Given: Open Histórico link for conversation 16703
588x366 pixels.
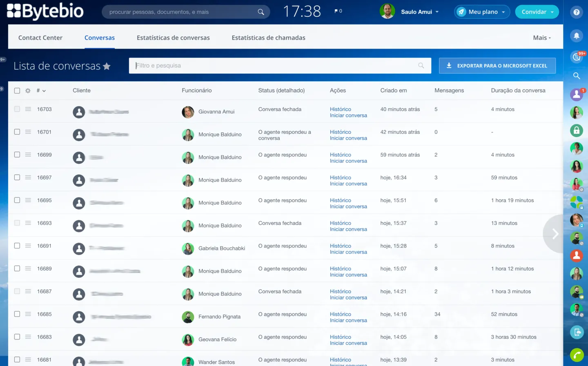Looking at the screenshot, I should click(x=341, y=109).
